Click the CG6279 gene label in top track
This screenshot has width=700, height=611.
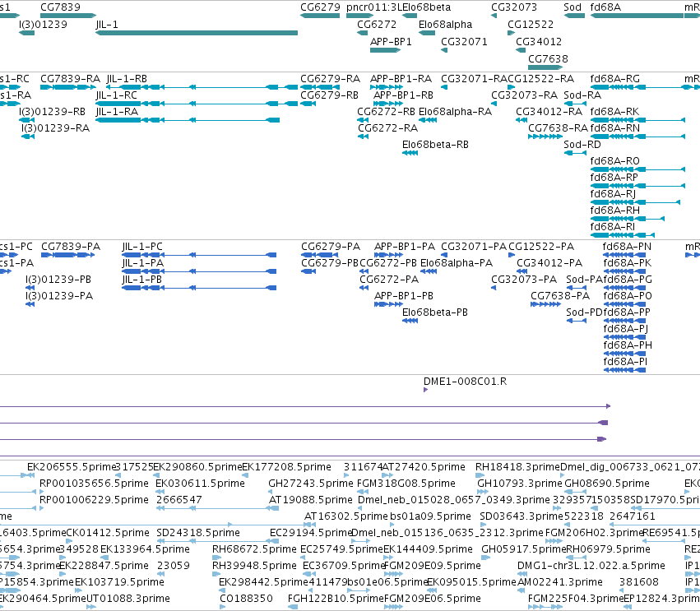[320, 7]
